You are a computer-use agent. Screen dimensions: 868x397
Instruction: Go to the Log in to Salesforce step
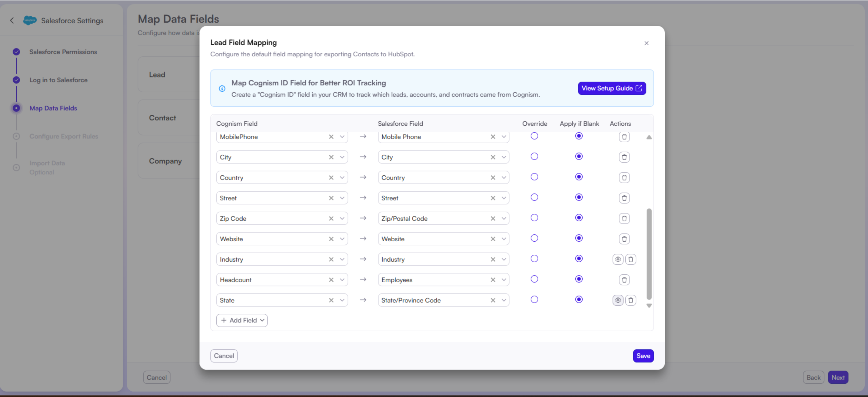click(x=59, y=80)
